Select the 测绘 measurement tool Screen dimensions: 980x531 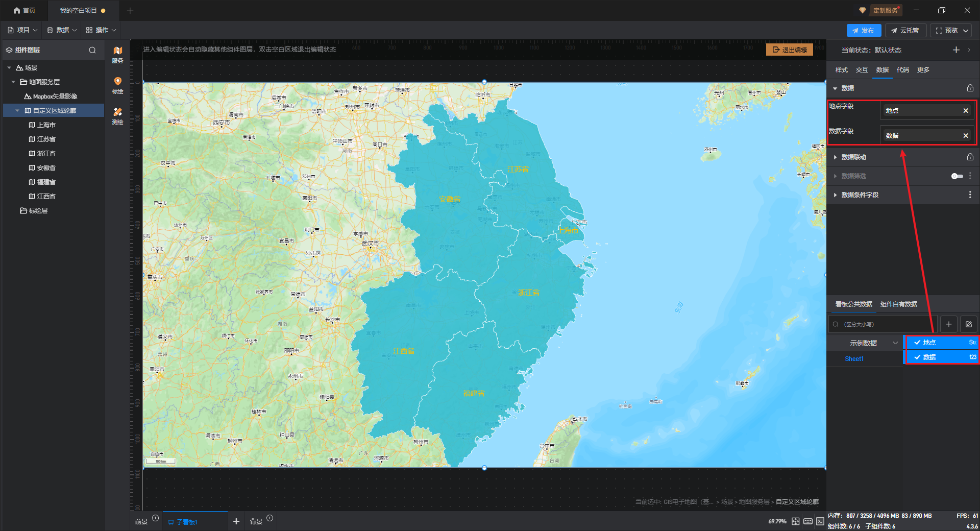pos(117,115)
